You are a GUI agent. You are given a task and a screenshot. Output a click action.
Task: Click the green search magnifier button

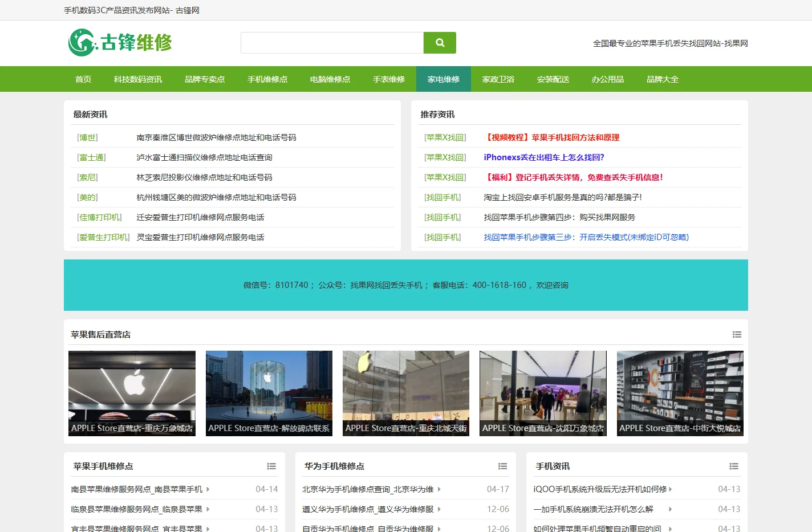pos(440,43)
